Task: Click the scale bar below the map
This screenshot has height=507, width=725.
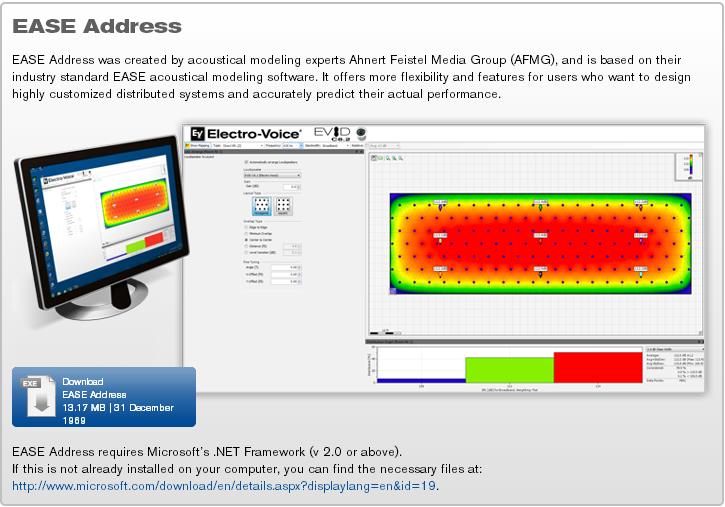Action: 385,332
